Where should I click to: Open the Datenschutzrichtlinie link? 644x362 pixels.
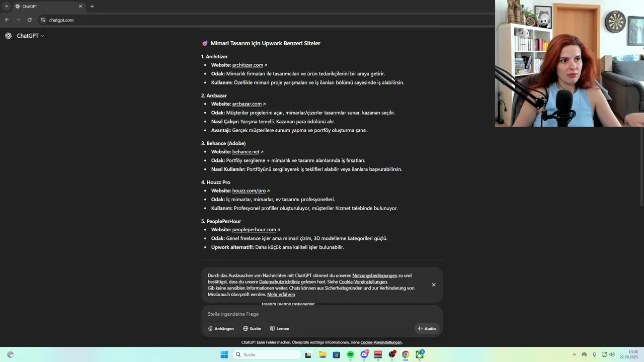[x=279, y=282]
